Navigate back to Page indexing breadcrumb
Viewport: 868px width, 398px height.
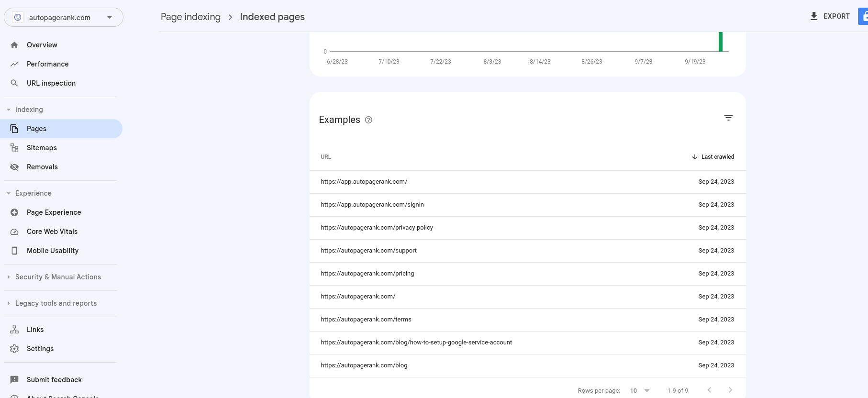[190, 17]
